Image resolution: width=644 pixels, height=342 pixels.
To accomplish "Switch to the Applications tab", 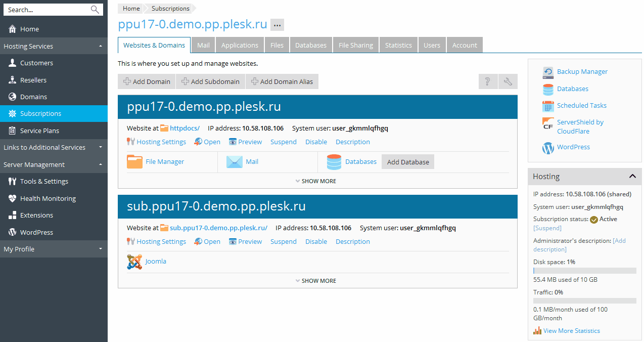I will [240, 45].
